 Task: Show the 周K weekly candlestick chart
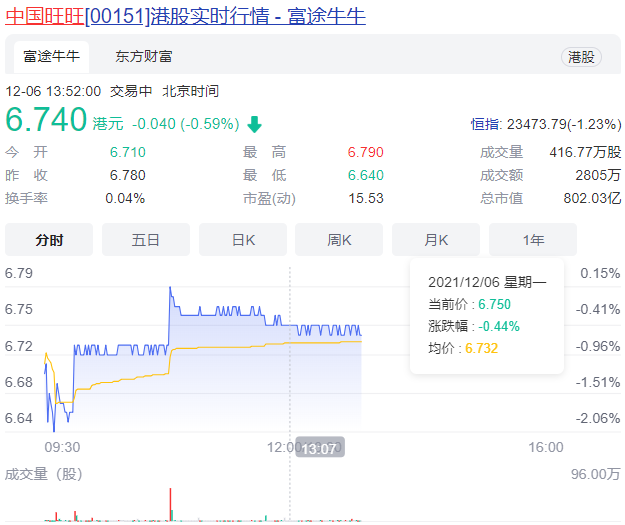click(339, 240)
